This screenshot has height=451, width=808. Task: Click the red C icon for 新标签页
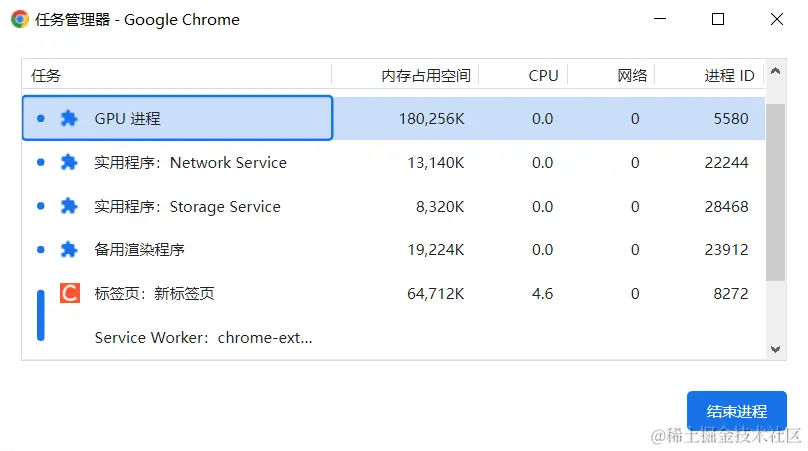[x=69, y=293]
